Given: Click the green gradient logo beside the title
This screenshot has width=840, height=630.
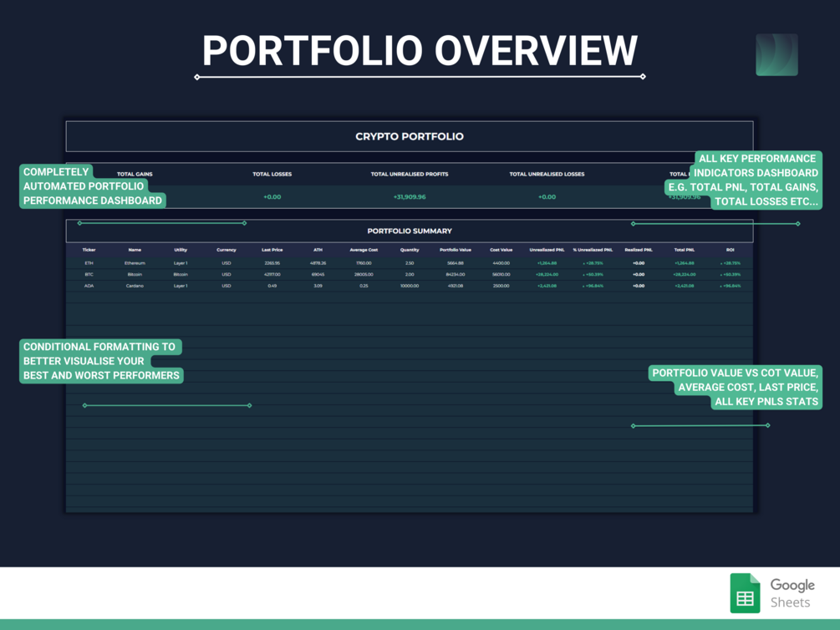Looking at the screenshot, I should point(776,54).
